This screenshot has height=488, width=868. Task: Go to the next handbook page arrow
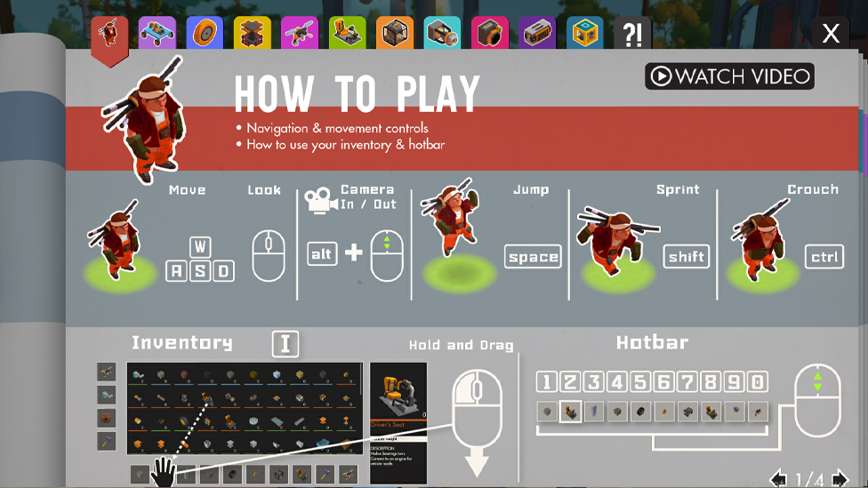(x=840, y=479)
